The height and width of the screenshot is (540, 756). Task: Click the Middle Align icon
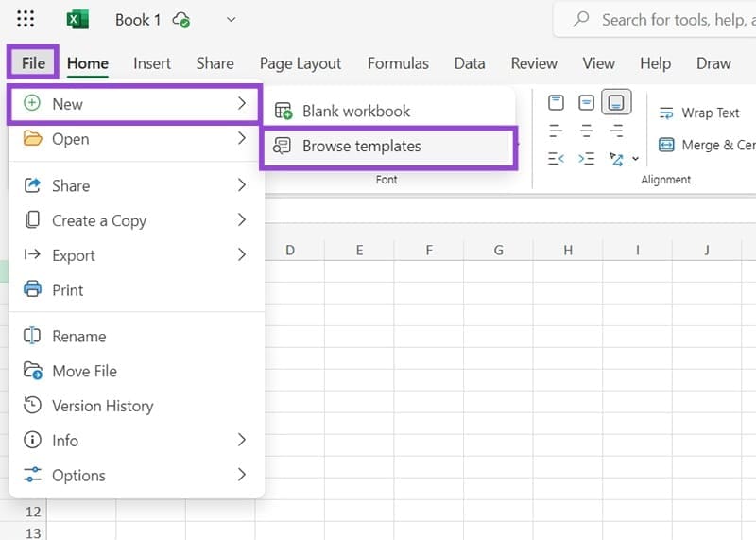pos(586,102)
